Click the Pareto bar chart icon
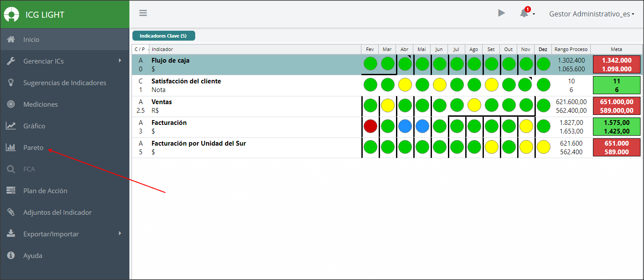The height and width of the screenshot is (280, 644). click(x=11, y=147)
